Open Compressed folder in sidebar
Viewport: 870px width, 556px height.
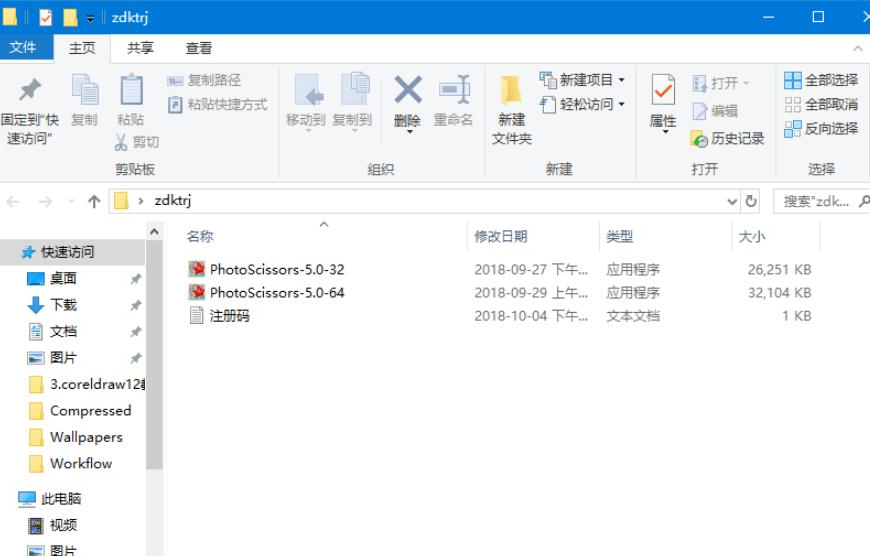tap(91, 411)
